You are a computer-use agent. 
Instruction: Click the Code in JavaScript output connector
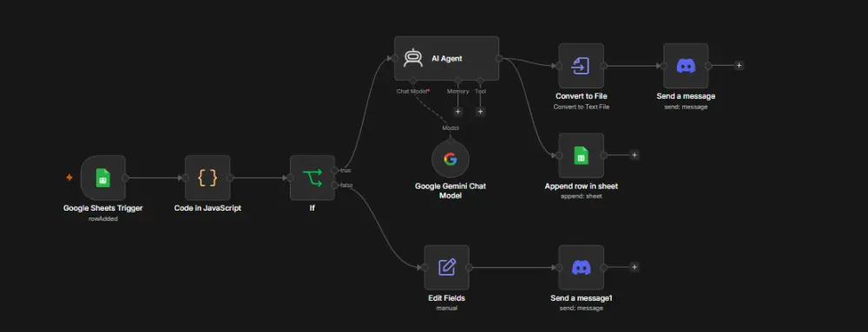tap(230, 178)
